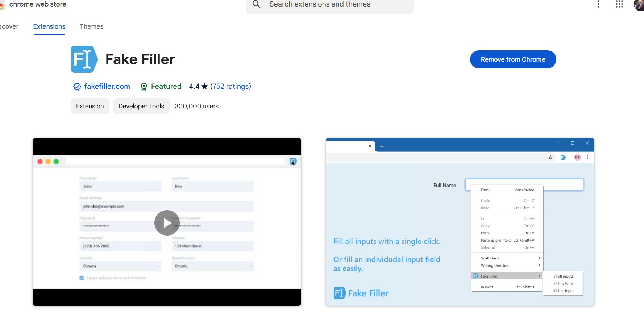Select the Extensions tab
Screen dimensions: 644x325
click(49, 26)
